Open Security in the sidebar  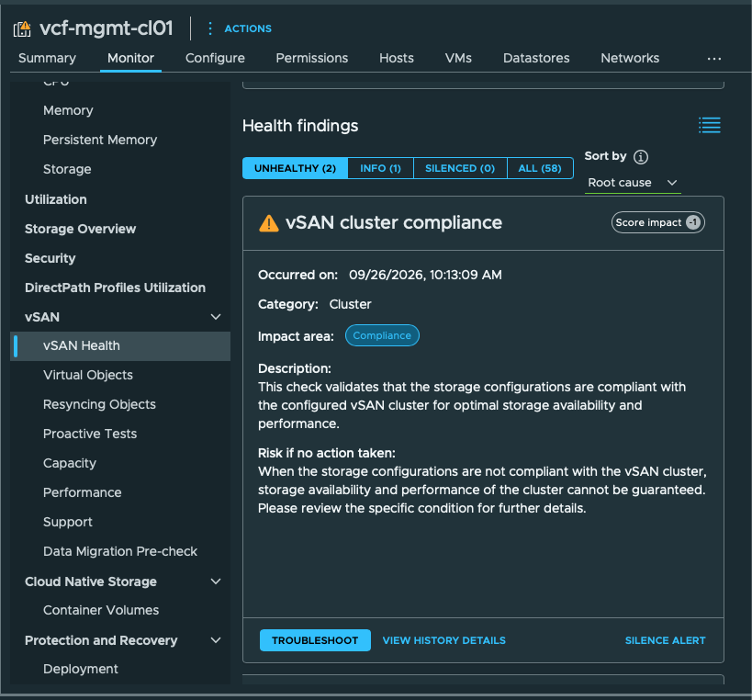click(x=50, y=258)
